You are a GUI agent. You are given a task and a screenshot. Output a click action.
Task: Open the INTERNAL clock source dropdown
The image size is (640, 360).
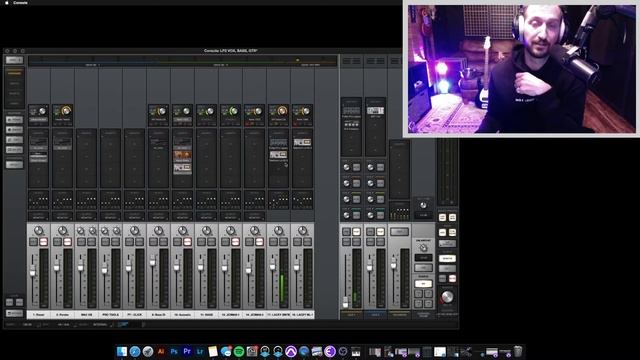pos(100,324)
